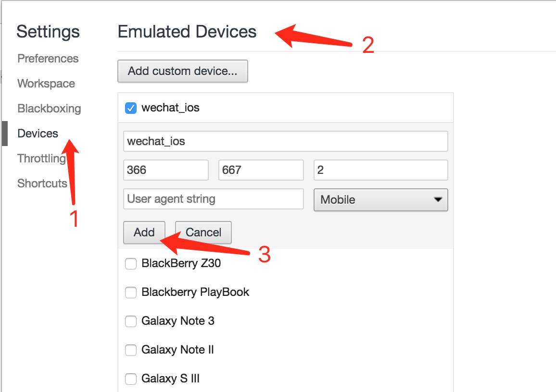The image size is (556, 392).
Task: Open the Preferences settings section
Action: point(48,59)
